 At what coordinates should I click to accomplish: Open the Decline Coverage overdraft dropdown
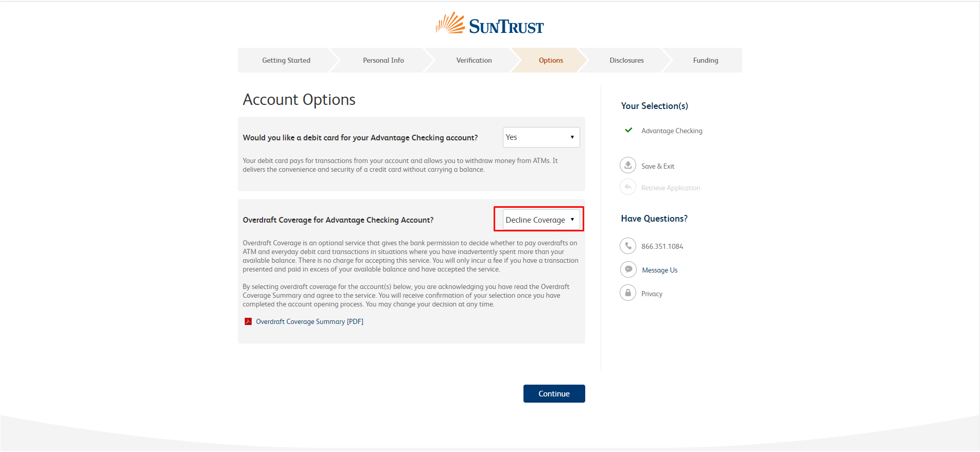pos(541,220)
